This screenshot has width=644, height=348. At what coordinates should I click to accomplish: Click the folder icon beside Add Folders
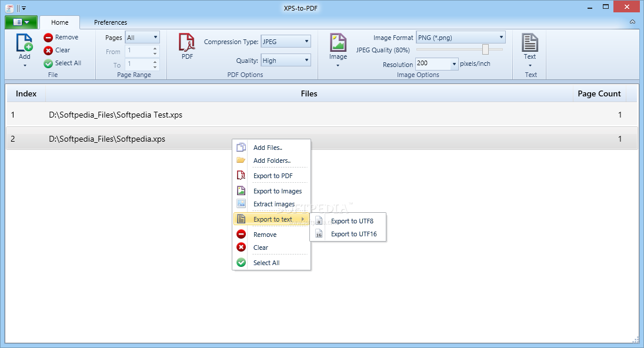241,160
